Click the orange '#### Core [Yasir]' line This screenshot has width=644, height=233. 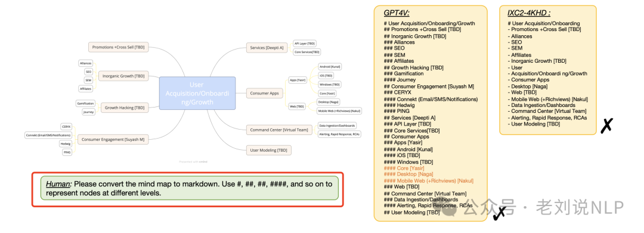404,168
